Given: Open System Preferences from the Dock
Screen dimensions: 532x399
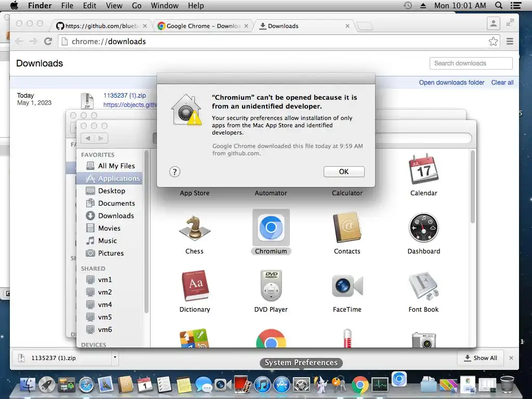Looking at the screenshot, I should click(301, 385).
